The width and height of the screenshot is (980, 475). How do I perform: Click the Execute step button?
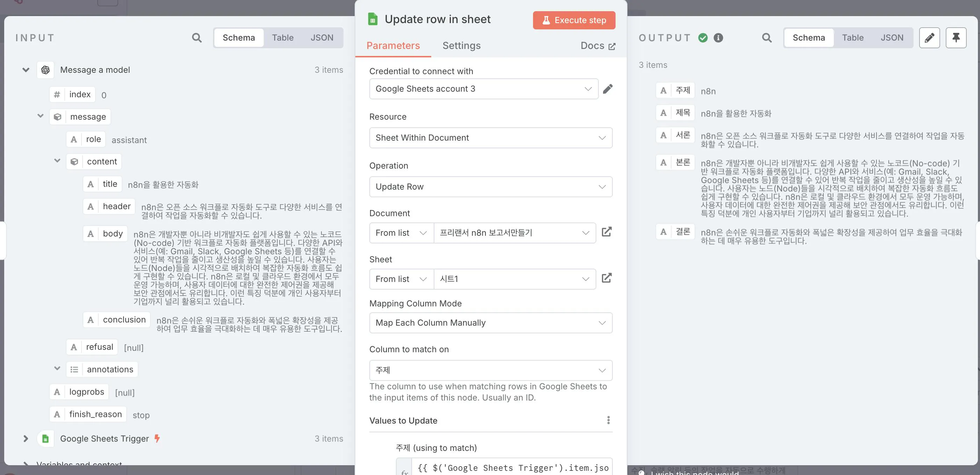[x=574, y=20]
